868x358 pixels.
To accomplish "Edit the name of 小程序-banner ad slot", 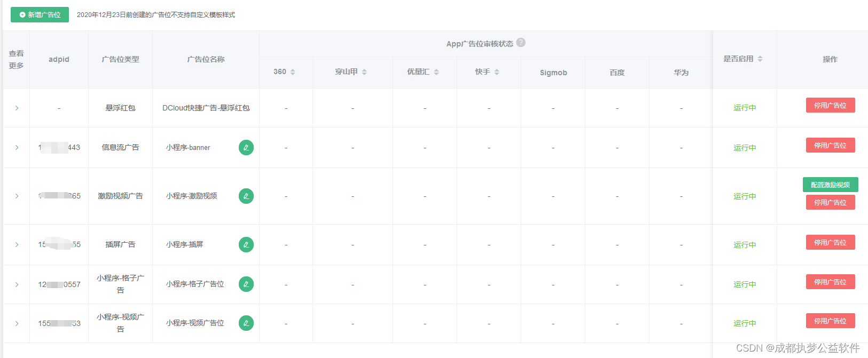I will (x=246, y=147).
